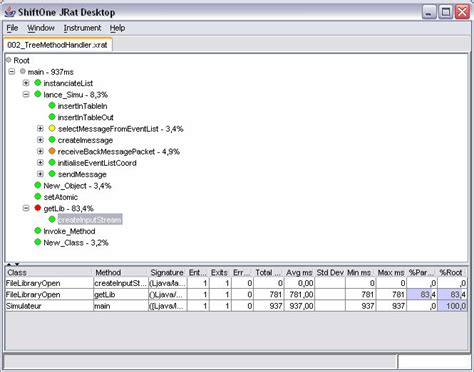Select receiveBackMessagePacket - 4,9% row
The width and height of the screenshot is (474, 372).
point(119,152)
